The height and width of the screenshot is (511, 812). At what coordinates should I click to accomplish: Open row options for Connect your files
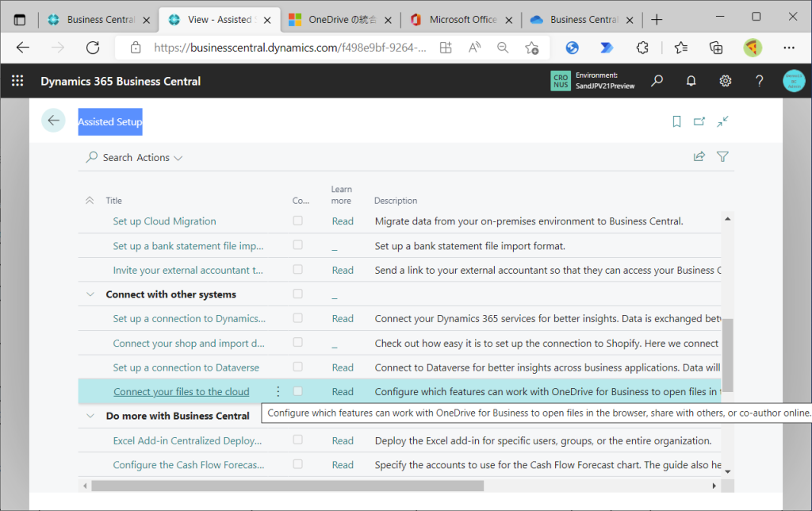(278, 392)
